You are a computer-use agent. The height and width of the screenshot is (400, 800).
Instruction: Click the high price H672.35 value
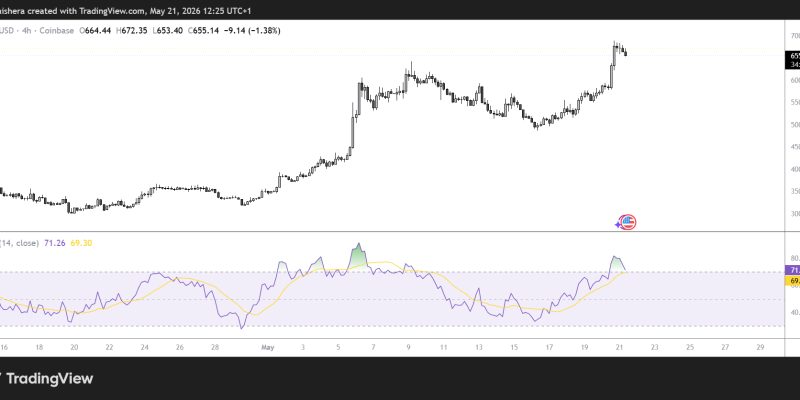(132, 31)
